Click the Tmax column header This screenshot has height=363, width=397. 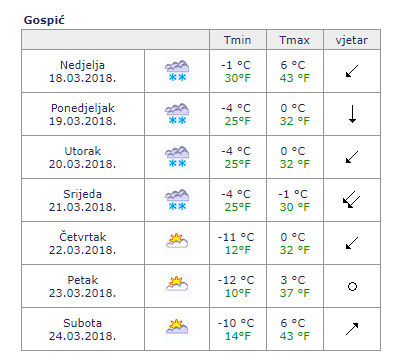[295, 40]
